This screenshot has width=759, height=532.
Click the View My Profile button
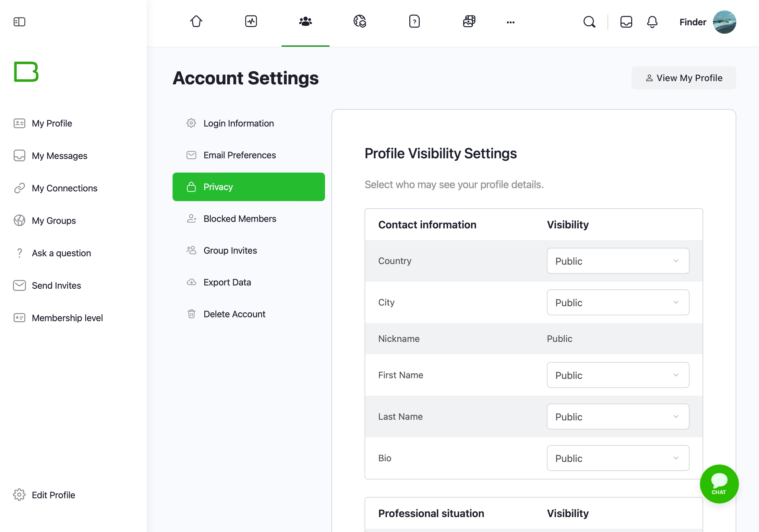(x=684, y=78)
